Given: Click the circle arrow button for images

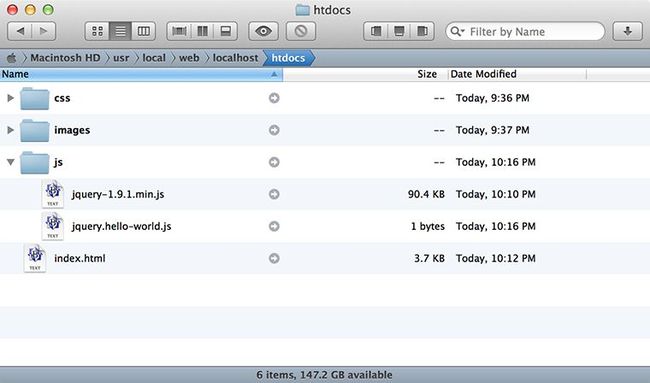Looking at the screenshot, I should click(x=274, y=130).
